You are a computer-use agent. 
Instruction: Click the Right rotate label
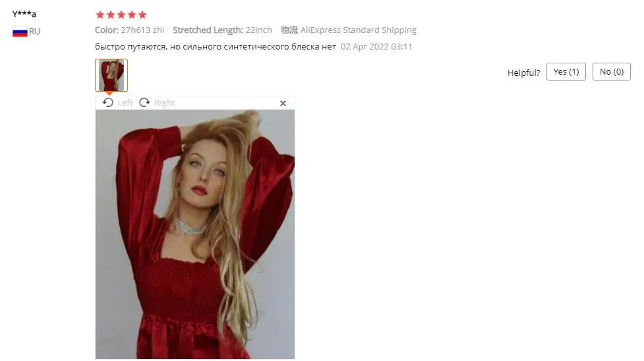tap(165, 103)
